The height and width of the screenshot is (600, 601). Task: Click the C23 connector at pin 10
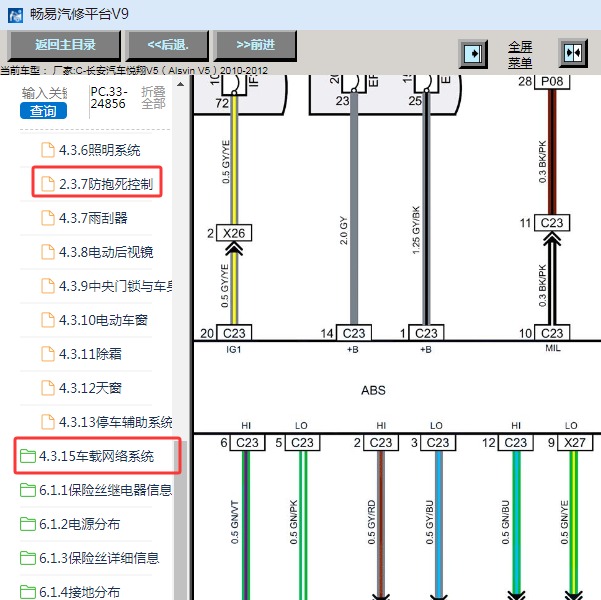[x=552, y=333]
